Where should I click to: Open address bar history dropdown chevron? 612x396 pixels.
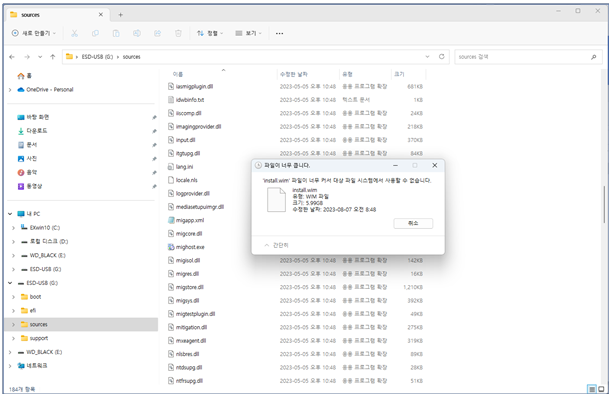pyautogui.click(x=427, y=57)
